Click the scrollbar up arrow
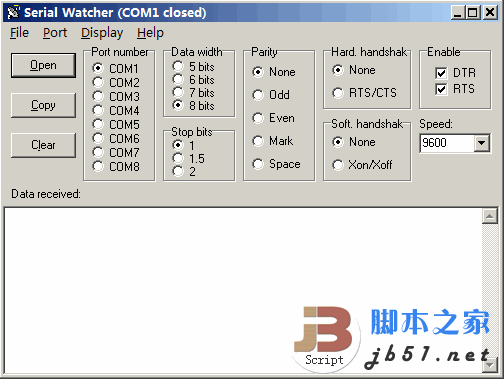 [490, 216]
